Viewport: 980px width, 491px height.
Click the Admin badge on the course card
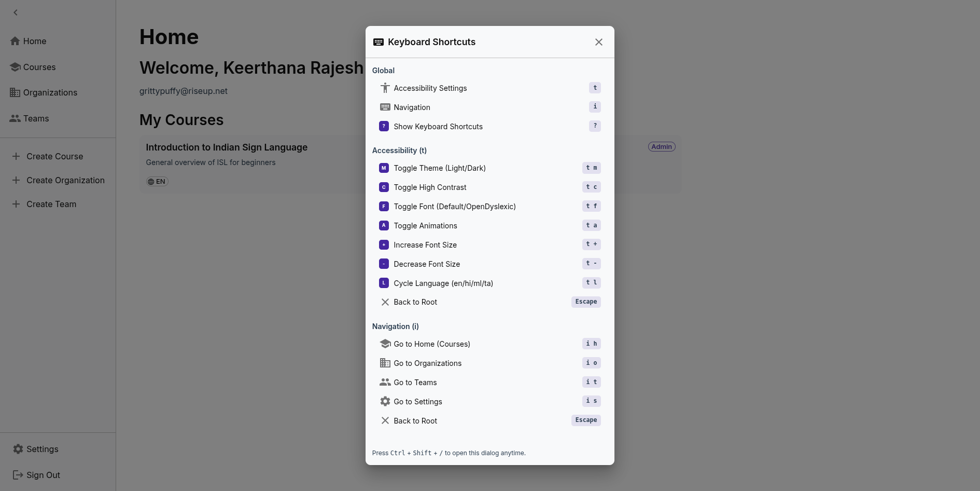(x=662, y=147)
